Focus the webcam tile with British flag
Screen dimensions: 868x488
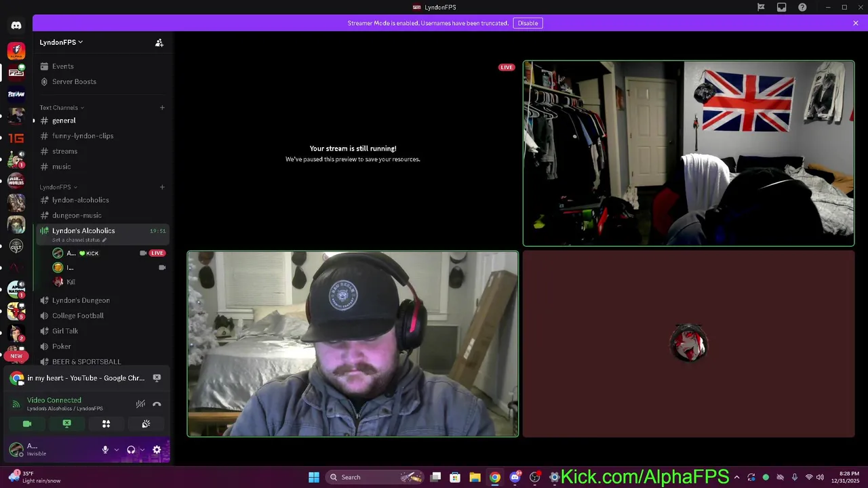688,153
